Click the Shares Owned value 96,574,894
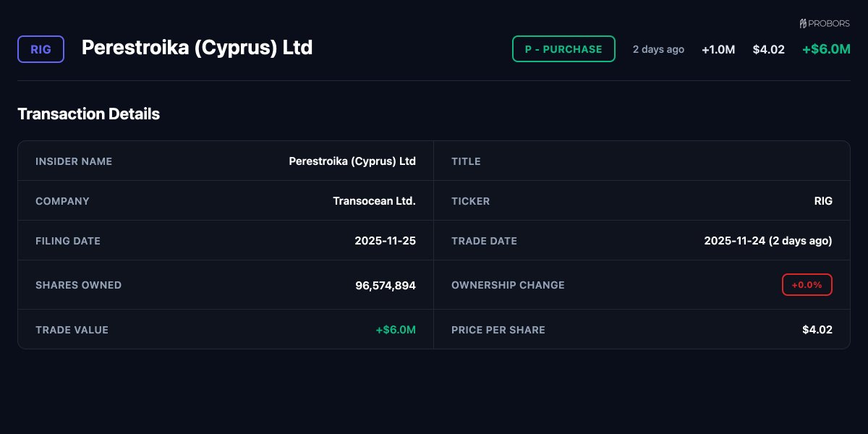The width and height of the screenshot is (868, 434). tap(385, 285)
